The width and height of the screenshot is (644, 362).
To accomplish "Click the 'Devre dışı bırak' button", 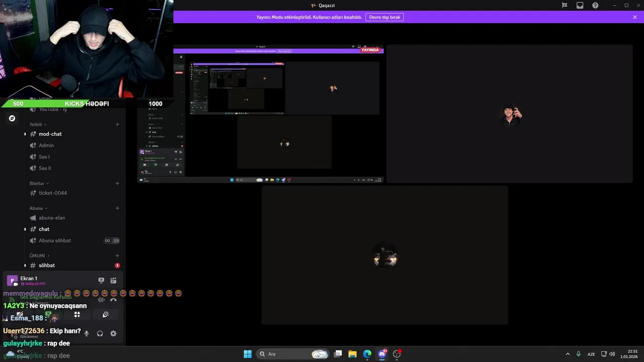I will click(x=384, y=17).
